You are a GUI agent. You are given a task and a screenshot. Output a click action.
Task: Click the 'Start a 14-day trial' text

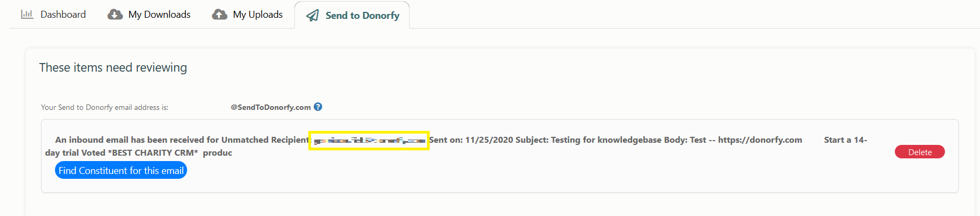click(845, 140)
